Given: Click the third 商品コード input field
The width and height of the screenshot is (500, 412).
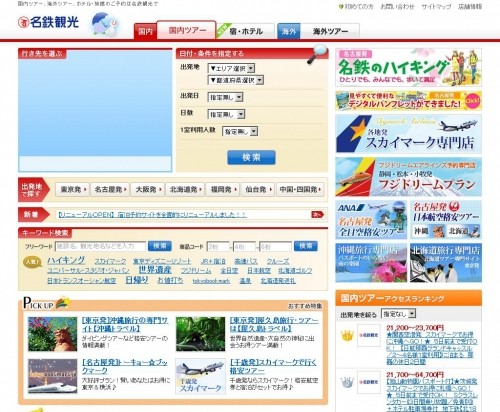Looking at the screenshot, I should pos(275,247).
